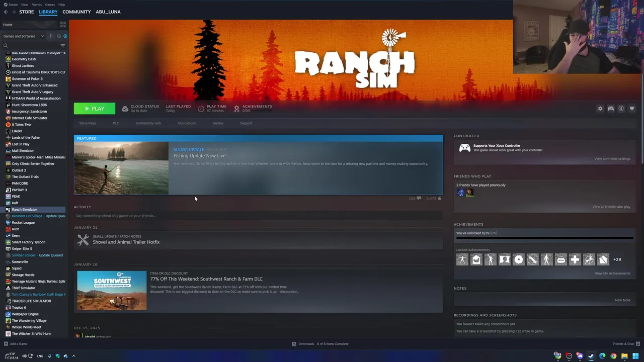
Task: Go forward with the right arrow
Action: (14, 12)
